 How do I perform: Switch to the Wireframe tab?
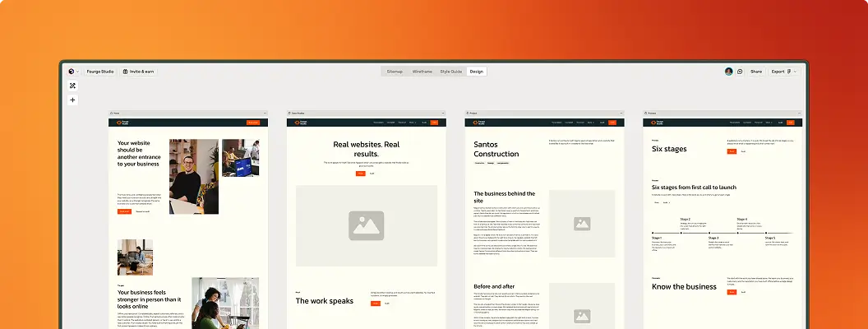click(x=422, y=72)
